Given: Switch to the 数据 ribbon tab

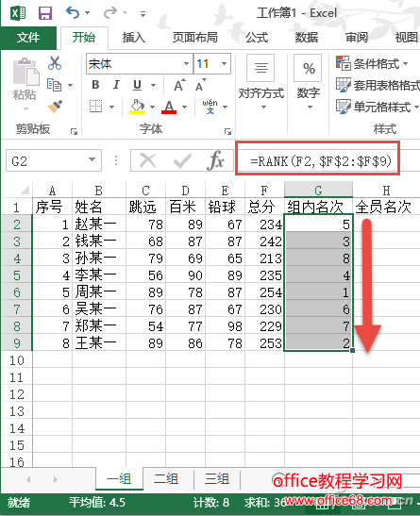Looking at the screenshot, I should point(307,37).
